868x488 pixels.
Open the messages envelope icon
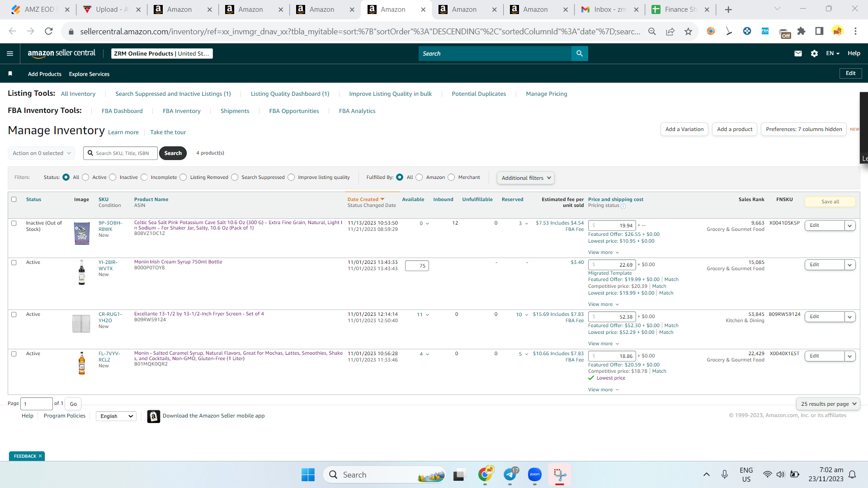(798, 53)
